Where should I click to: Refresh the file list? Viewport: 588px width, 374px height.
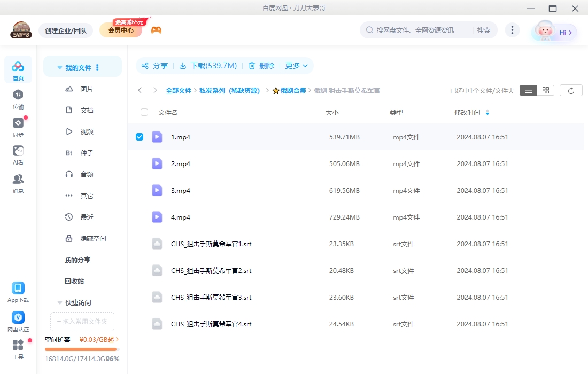[x=571, y=90]
